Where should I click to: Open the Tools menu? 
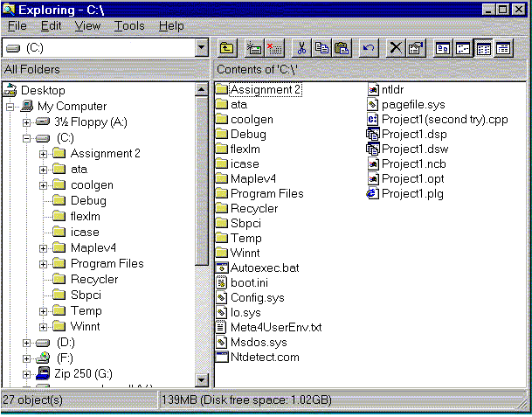coord(129,26)
